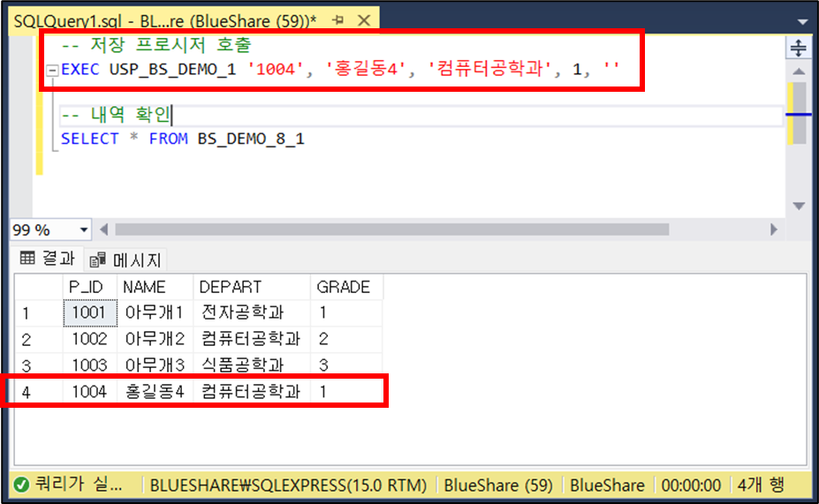
Task: Click the NAME column header
Action: tap(155, 287)
